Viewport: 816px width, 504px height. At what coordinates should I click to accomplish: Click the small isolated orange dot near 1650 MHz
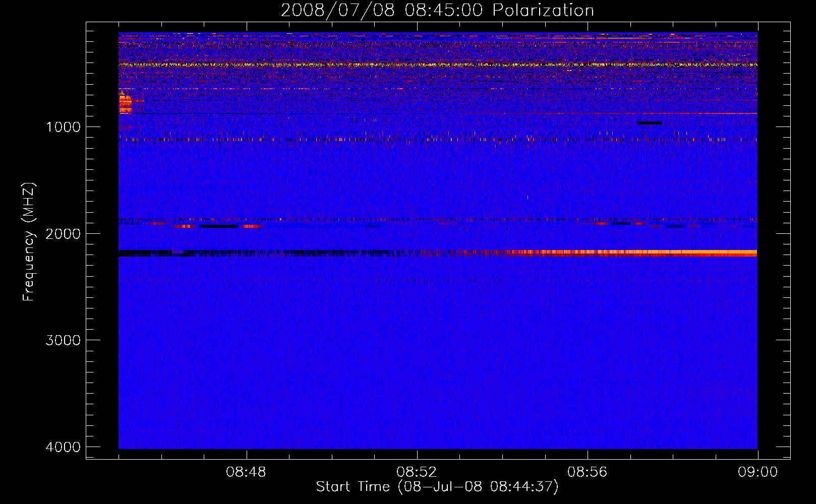(528, 197)
